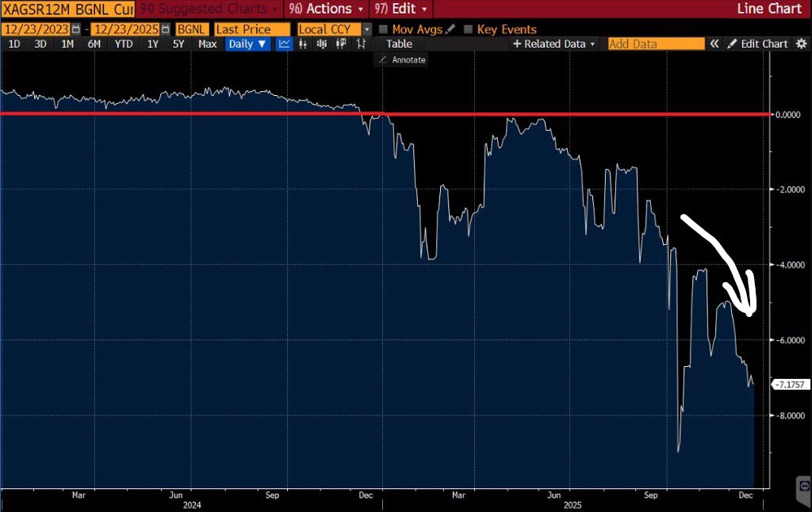Select the line chart type icon
The height and width of the screenshot is (512, 812).
(x=285, y=44)
